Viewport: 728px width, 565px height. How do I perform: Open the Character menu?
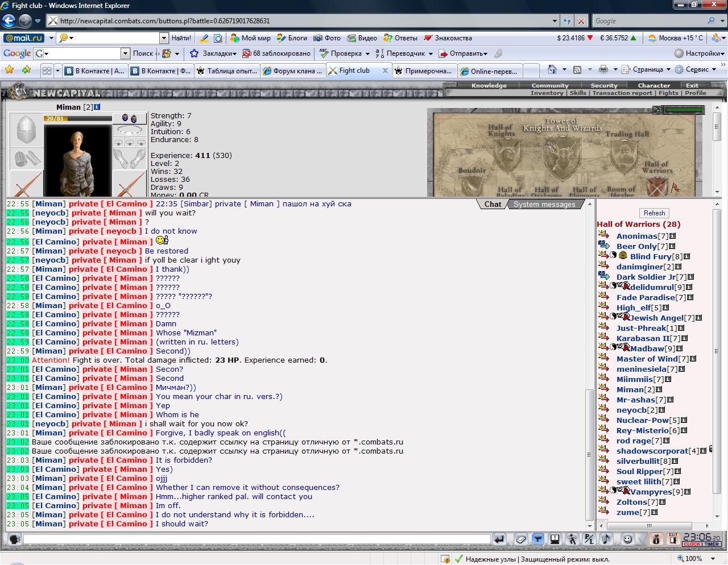point(653,85)
